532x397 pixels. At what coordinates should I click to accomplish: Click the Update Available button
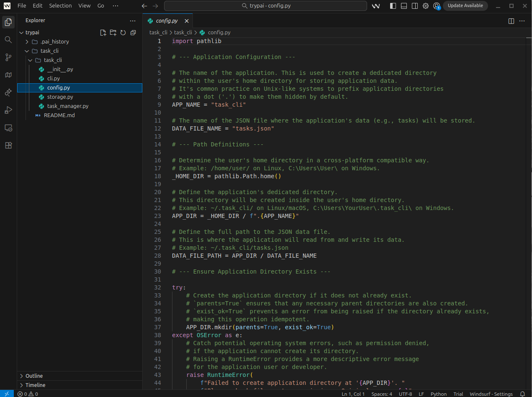point(465,6)
